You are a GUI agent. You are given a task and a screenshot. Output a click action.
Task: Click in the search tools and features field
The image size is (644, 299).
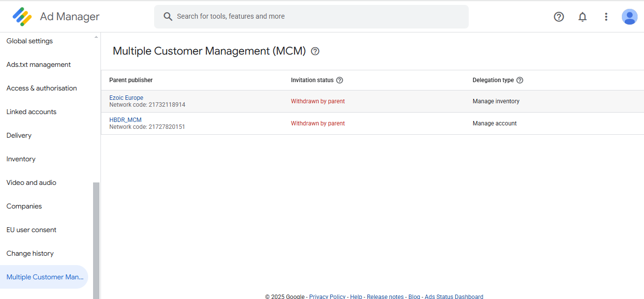pyautogui.click(x=311, y=17)
